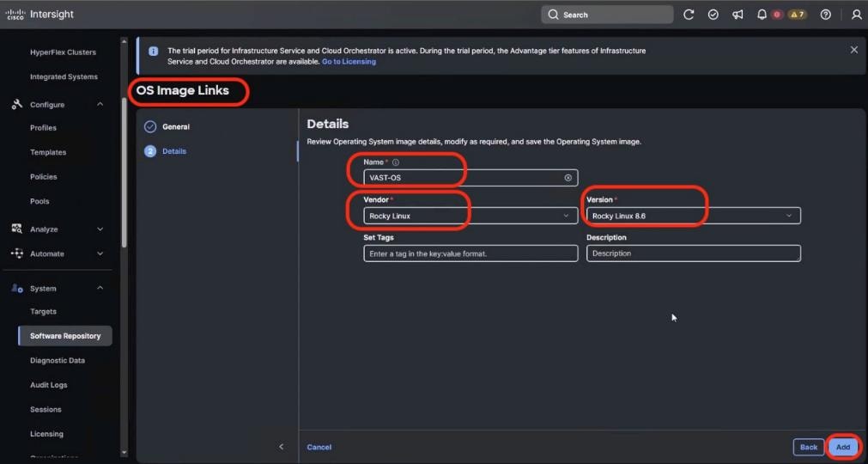
Task: Click the Name field containing VAST-OS
Action: click(470, 178)
